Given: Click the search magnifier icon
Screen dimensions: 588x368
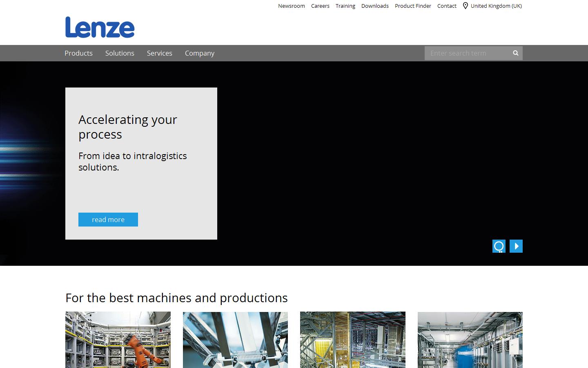Looking at the screenshot, I should (515, 53).
